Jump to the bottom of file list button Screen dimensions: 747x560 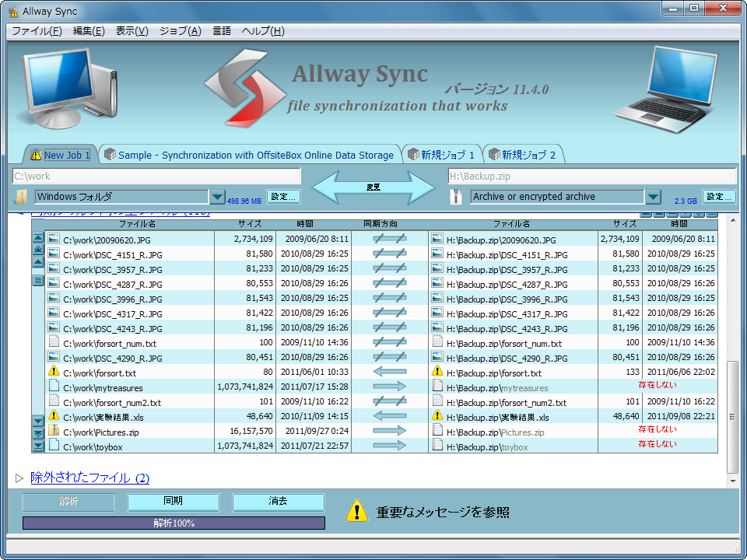click(x=38, y=446)
